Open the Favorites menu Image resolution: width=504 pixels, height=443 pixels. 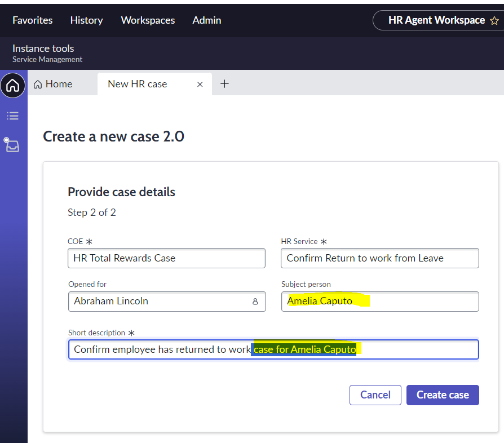pos(33,20)
